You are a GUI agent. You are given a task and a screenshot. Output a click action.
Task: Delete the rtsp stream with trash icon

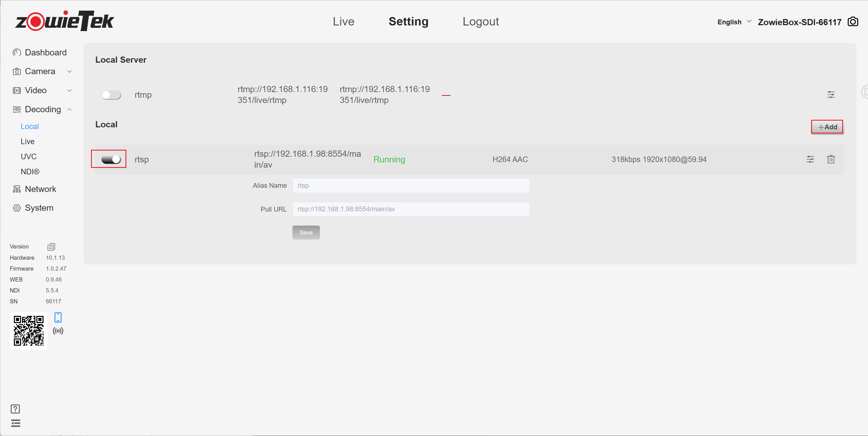830,159
